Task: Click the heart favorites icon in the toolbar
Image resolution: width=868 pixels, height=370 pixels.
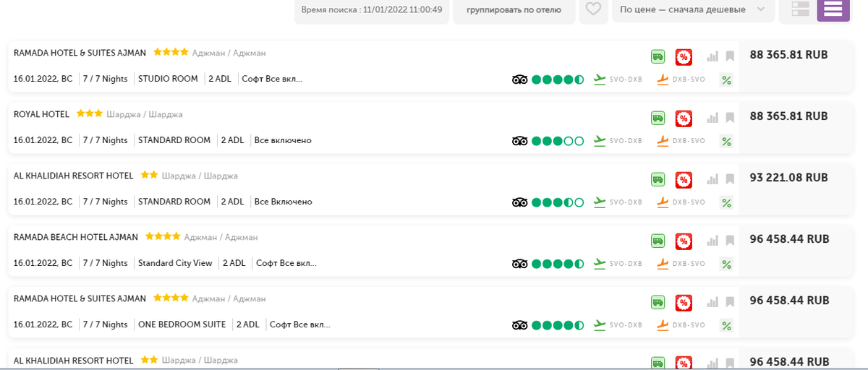Action: click(593, 10)
